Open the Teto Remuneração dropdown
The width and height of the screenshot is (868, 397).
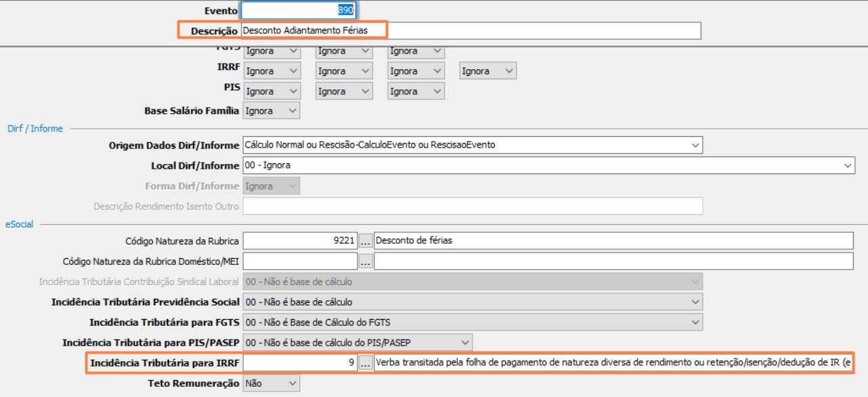(272, 383)
